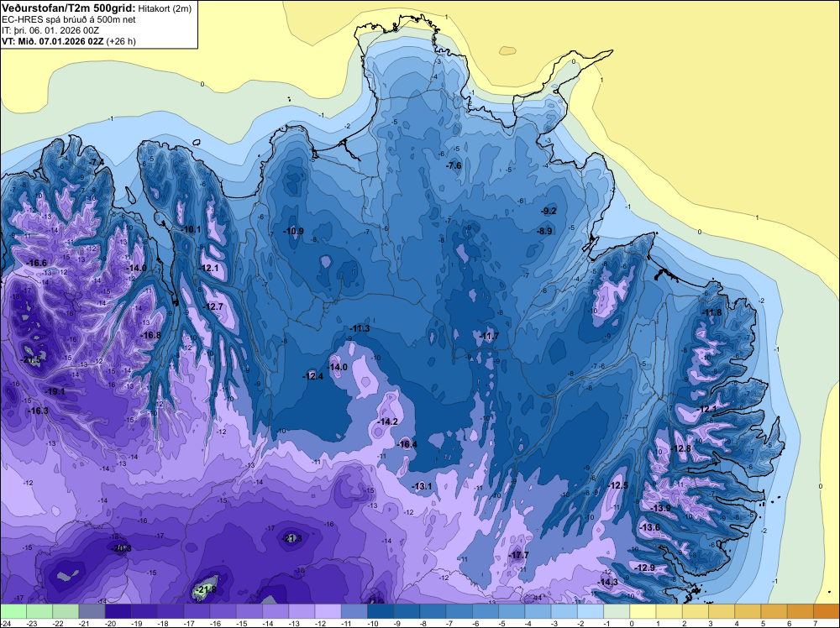840x628 pixels.
Task: Click the "VT: Mið. 07.01.2026 02Z" valid time
Action: click(x=53, y=41)
